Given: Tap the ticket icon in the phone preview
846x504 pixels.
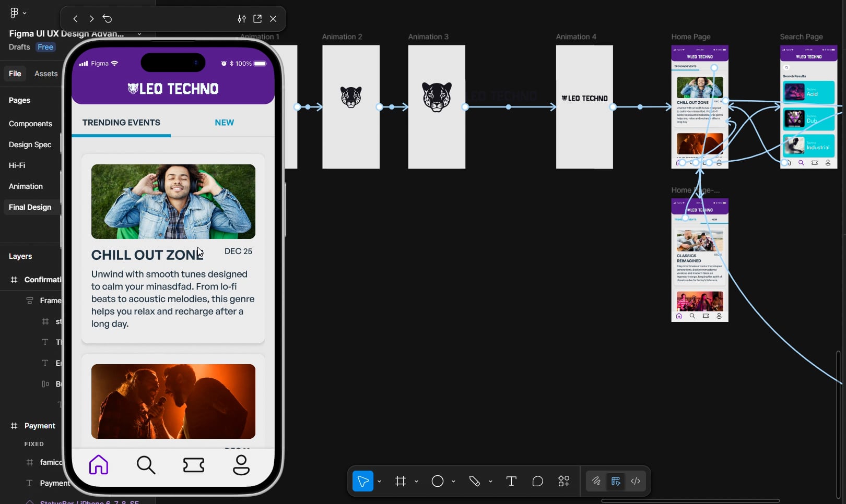Looking at the screenshot, I should pos(194,464).
